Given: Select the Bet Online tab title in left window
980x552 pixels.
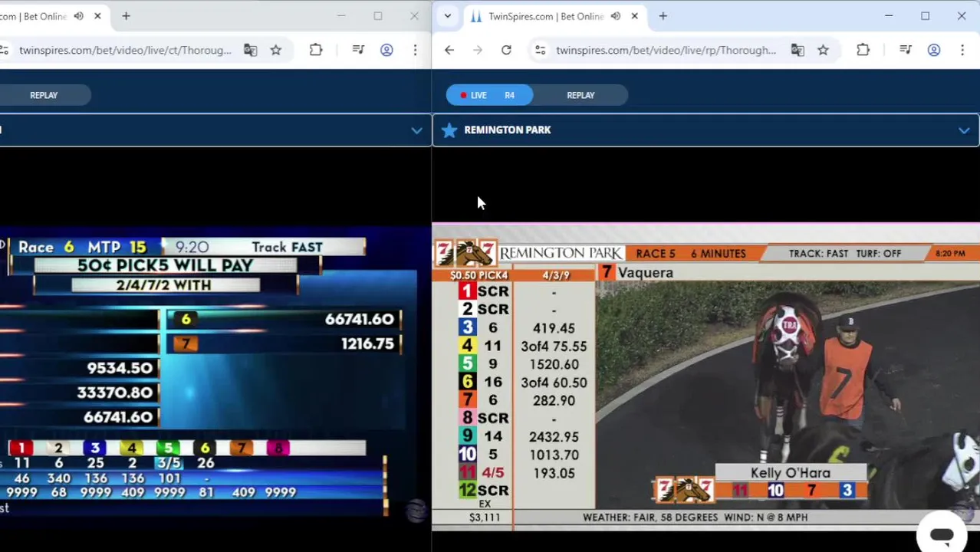Looking at the screenshot, I should coord(33,16).
